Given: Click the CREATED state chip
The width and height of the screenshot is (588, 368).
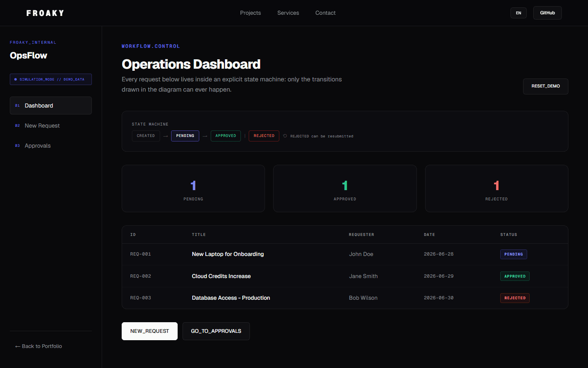Looking at the screenshot, I should [x=146, y=136].
